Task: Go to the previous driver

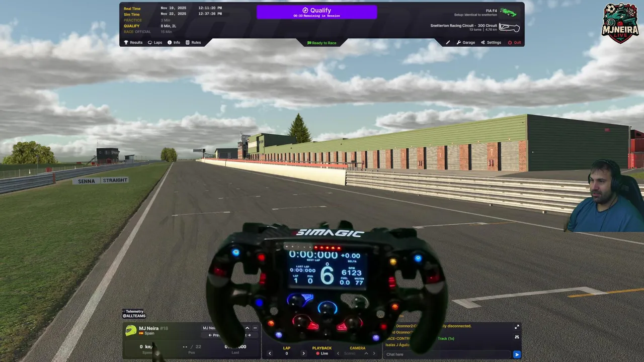Action: click(x=215, y=335)
